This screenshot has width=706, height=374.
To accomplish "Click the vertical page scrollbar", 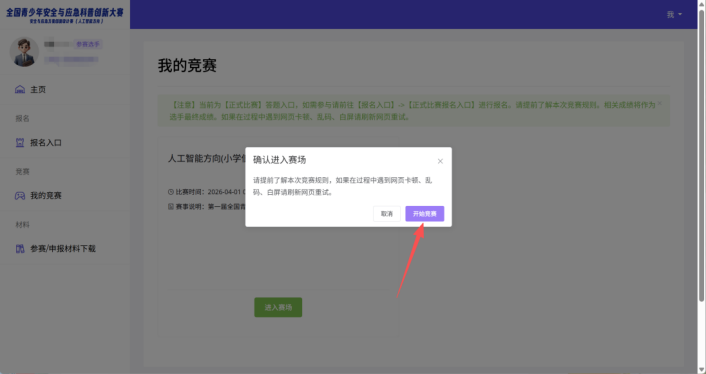I will coord(701,155).
